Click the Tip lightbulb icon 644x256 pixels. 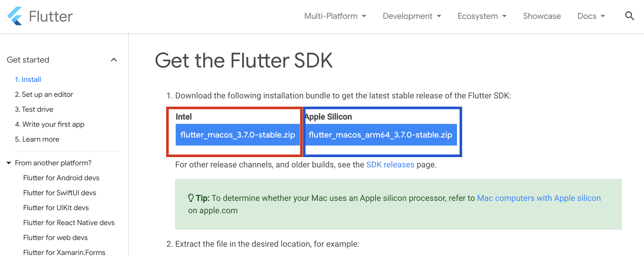coord(191,198)
